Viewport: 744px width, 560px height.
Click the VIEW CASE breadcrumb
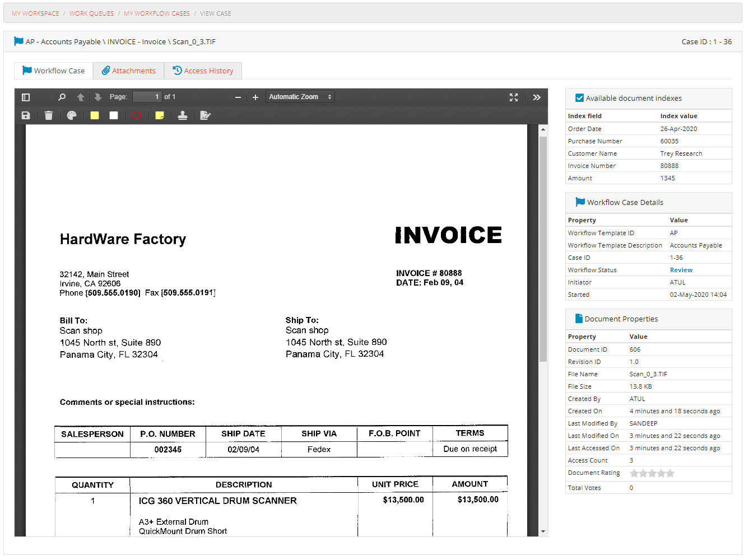[216, 13]
